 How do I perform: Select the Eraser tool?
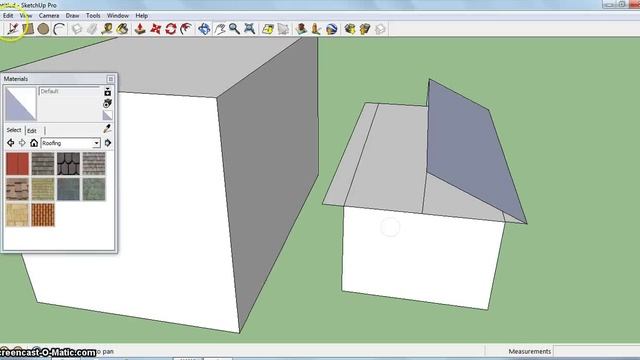(x=92, y=29)
